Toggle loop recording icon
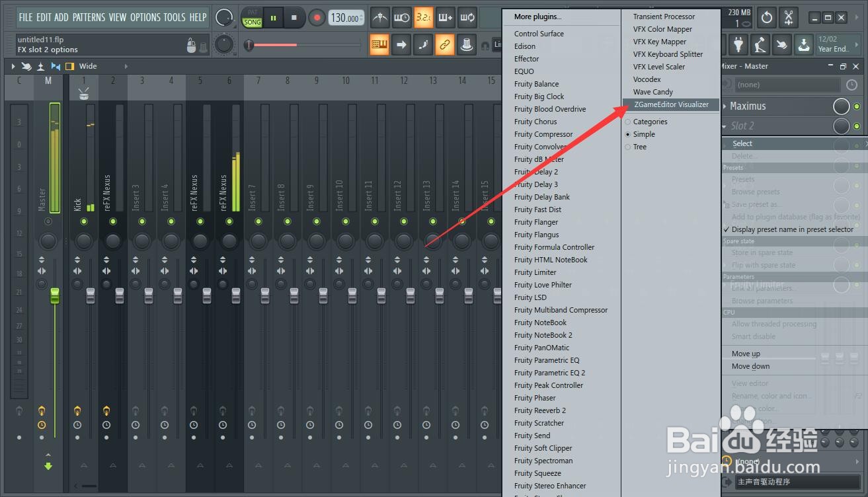Image resolution: width=868 pixels, height=497 pixels. pos(467,18)
